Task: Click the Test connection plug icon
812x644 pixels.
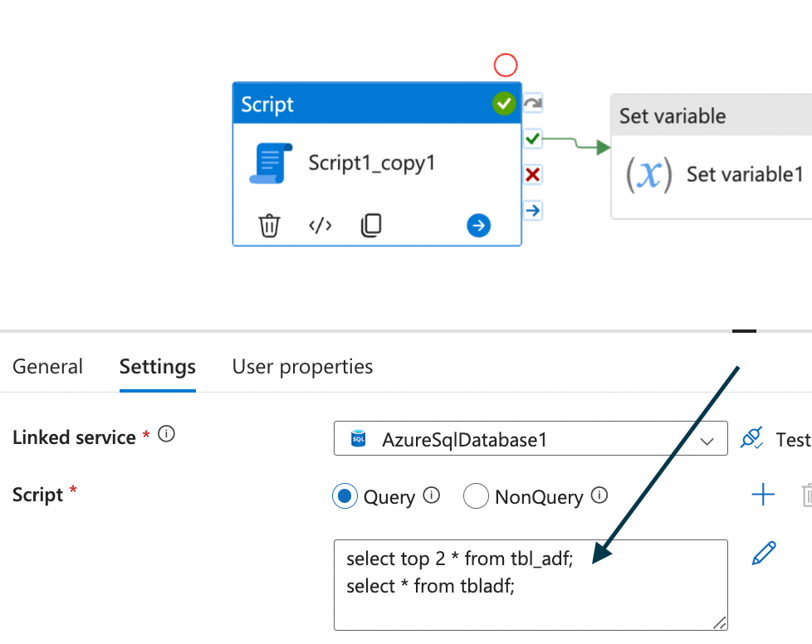Action: point(751,438)
